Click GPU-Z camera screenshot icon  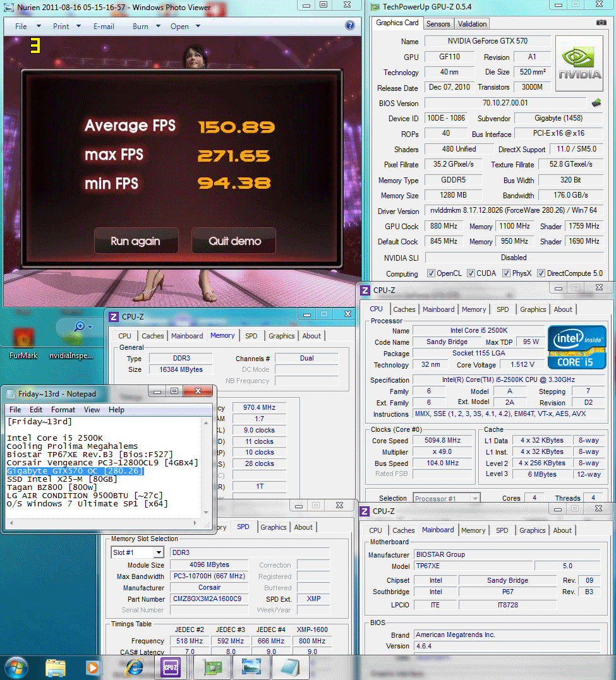click(x=601, y=23)
